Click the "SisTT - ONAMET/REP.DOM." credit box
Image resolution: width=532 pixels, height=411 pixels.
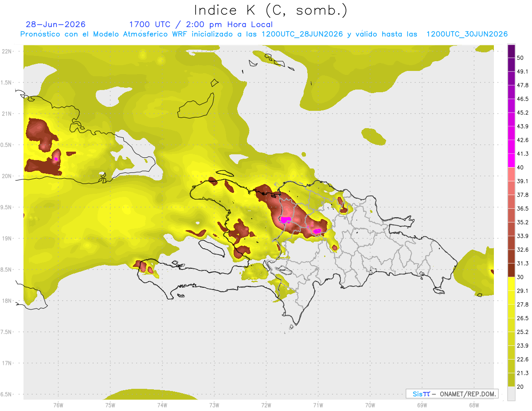452,394
